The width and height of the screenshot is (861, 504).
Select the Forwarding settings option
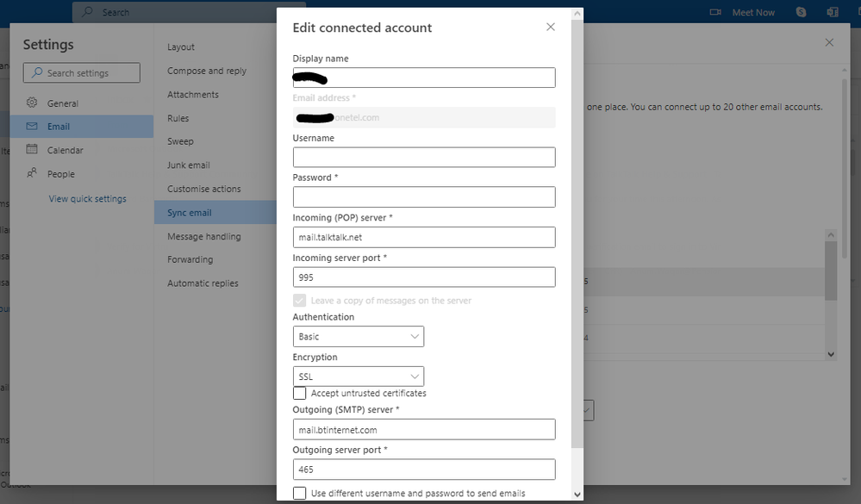point(190,259)
